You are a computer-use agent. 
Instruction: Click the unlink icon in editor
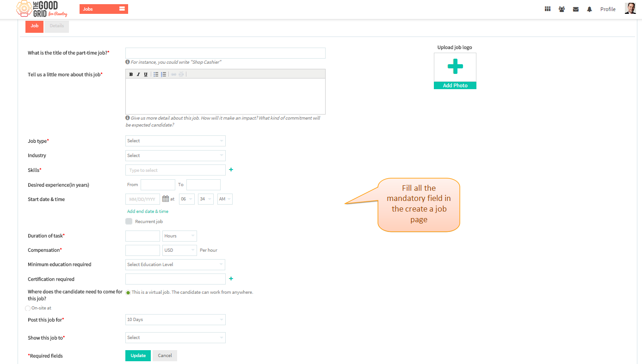click(181, 74)
